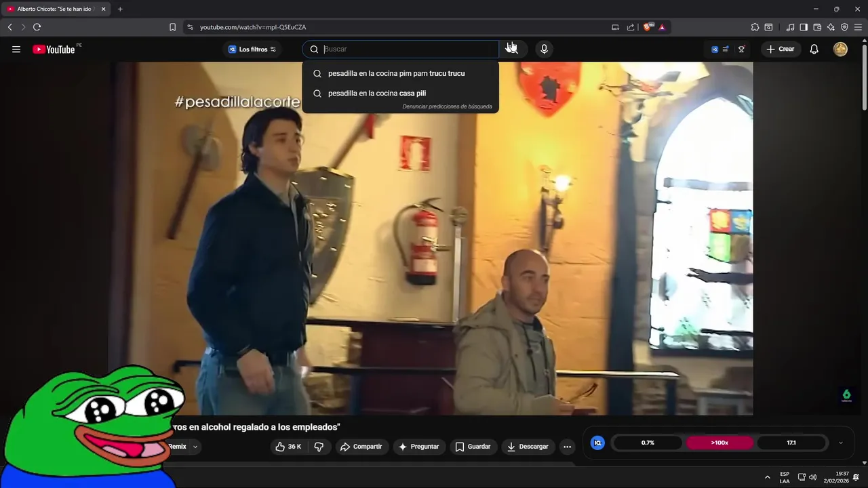Select the Alberto Chicote browser tab
This screenshot has width=868, height=488.
click(x=56, y=9)
